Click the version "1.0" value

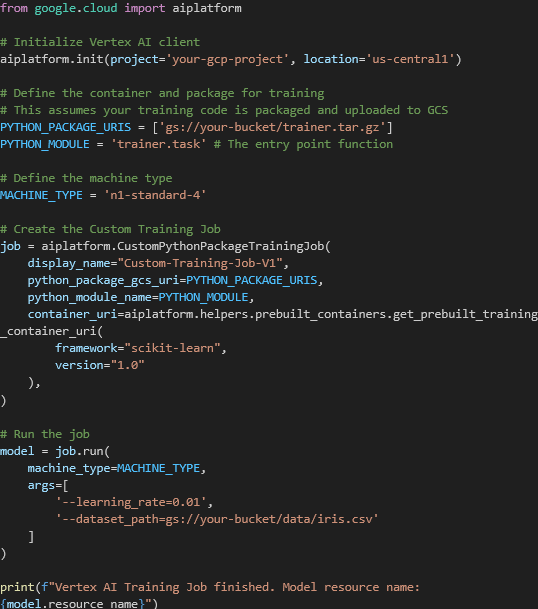[x=127, y=365]
